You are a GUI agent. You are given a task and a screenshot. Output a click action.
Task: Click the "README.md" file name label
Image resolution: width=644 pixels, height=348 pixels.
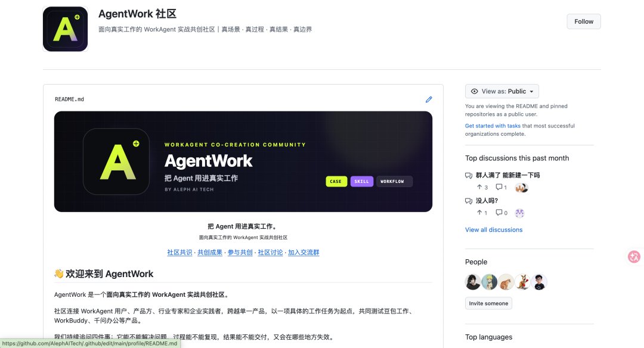click(x=69, y=100)
